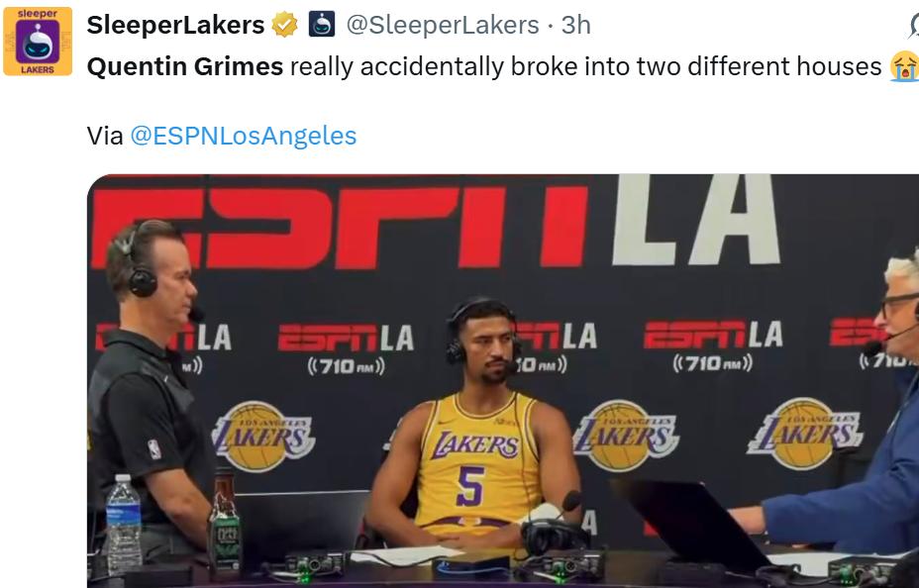Click the word Via in the tweet
This screenshot has width=919, height=588.
pyautogui.click(x=105, y=136)
